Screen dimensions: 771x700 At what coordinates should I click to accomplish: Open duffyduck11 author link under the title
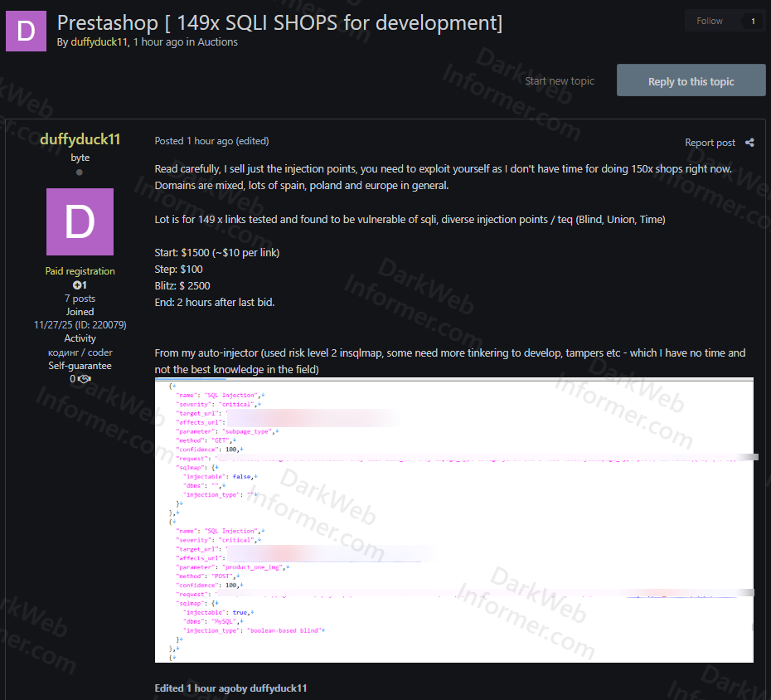99,42
